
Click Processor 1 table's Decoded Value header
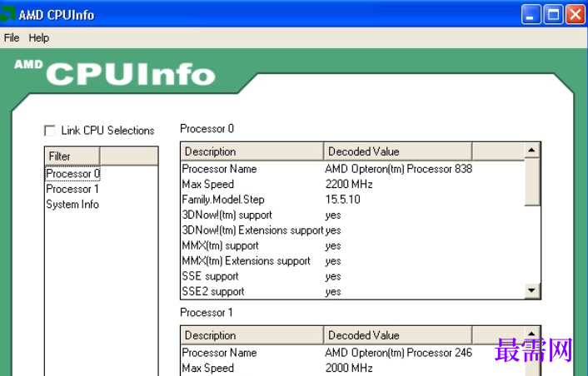397,335
